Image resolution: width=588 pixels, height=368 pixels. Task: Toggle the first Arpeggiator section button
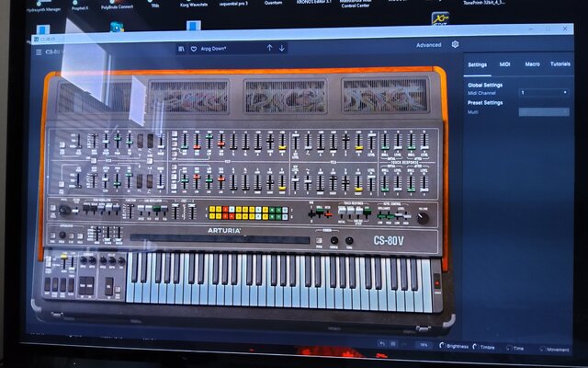pyautogui.click(x=53, y=236)
